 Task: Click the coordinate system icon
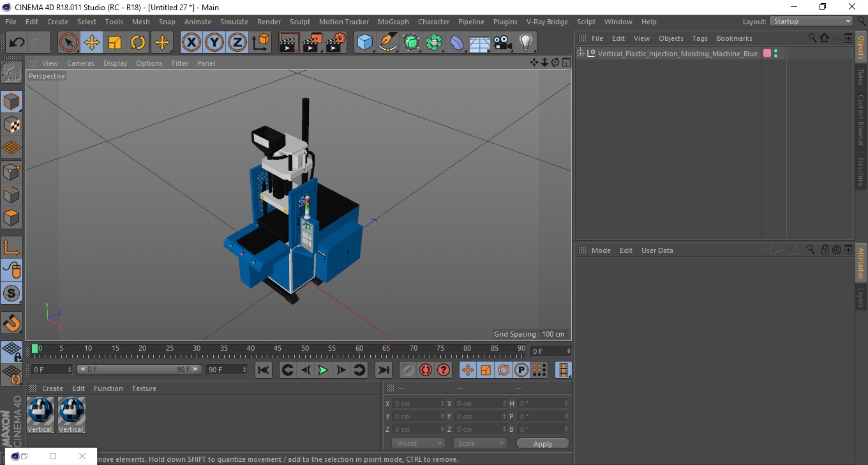click(x=260, y=43)
